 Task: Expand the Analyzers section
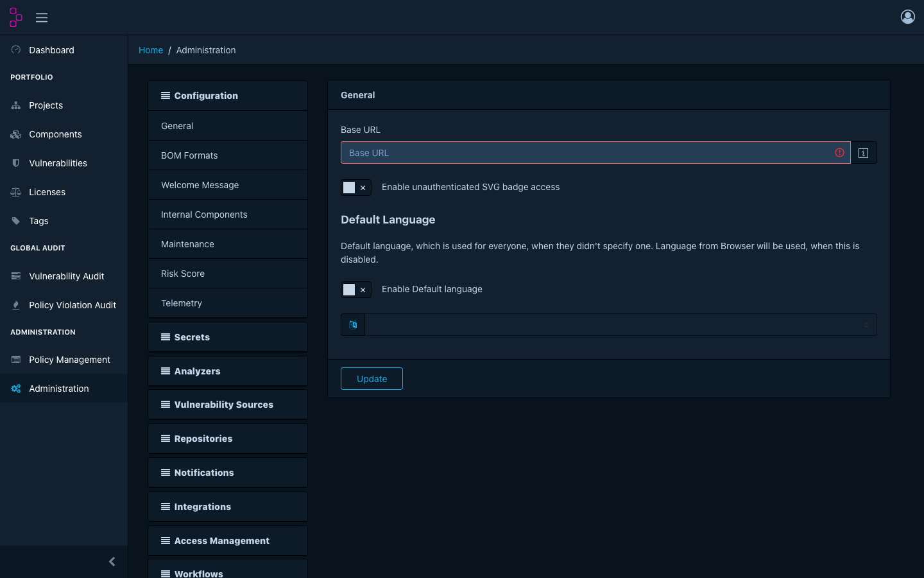pyautogui.click(x=228, y=371)
